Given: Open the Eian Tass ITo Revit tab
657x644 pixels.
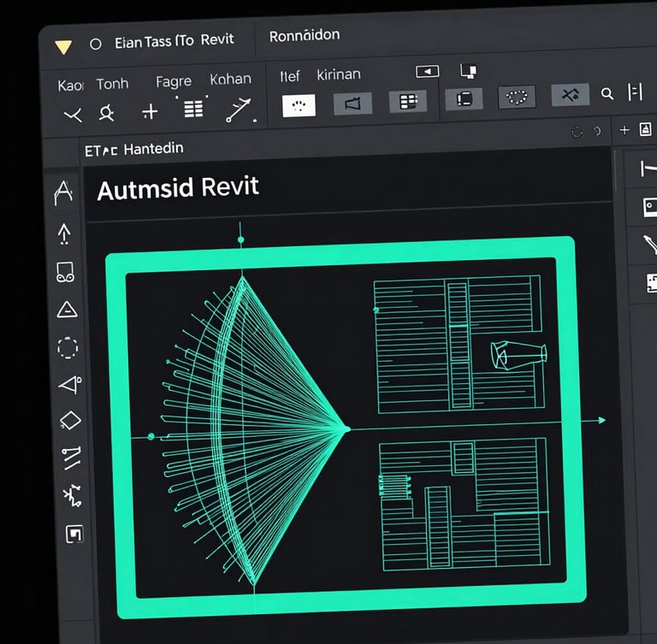Looking at the screenshot, I should click(174, 41).
